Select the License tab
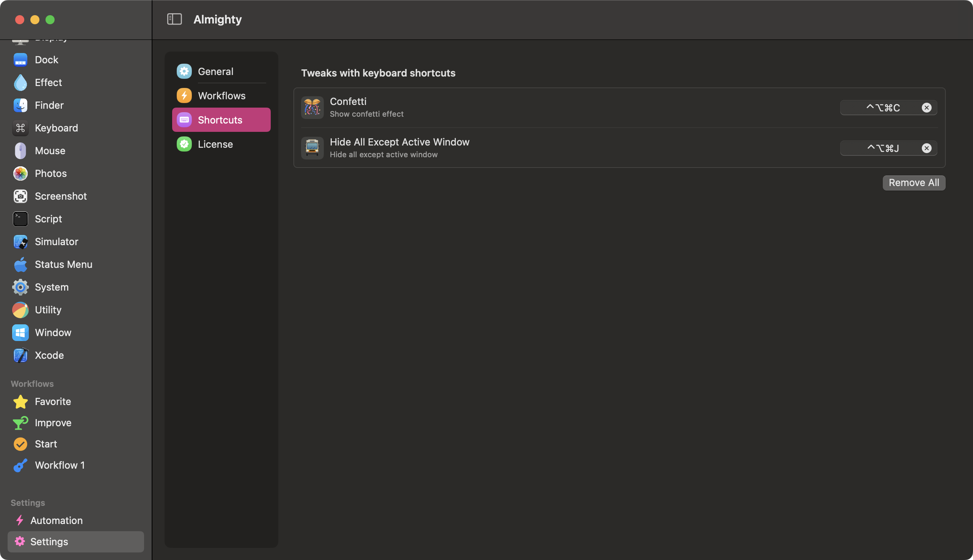Viewport: 973px width, 560px height. [x=215, y=144]
